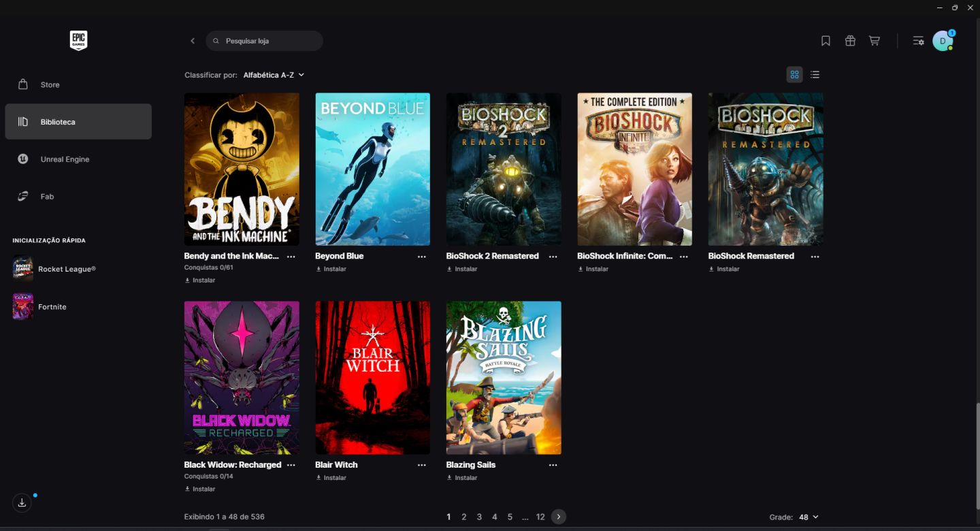Launch Fortnite from quick launch
Viewport: 980px width, 531px height.
click(39, 307)
